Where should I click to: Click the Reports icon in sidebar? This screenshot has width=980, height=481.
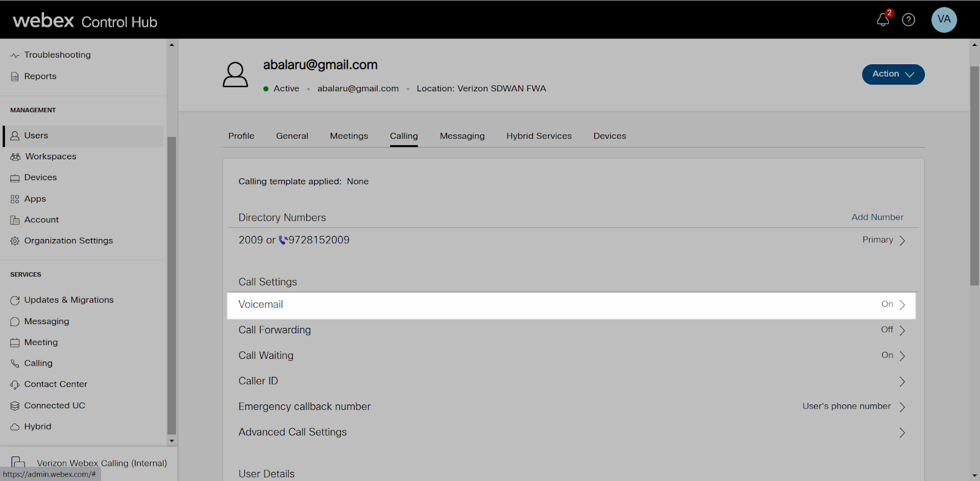[15, 77]
